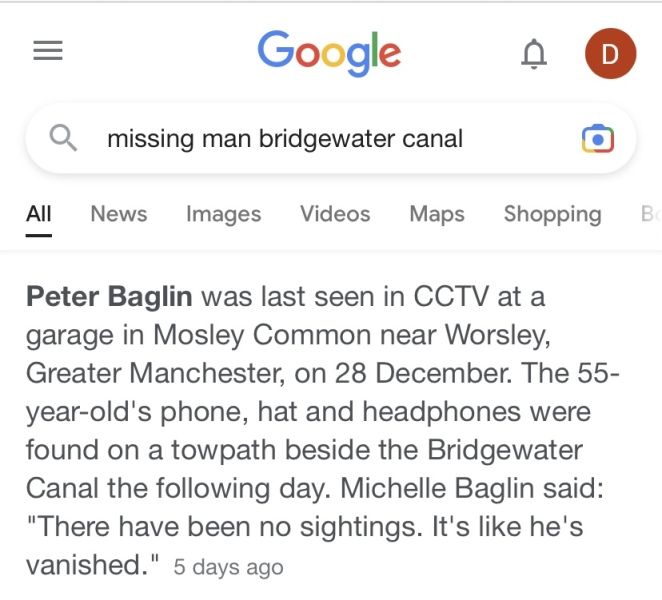Viewport: 662px width, 600px height.
Task: Click the bold Peter Baglin name
Action: click(x=110, y=296)
